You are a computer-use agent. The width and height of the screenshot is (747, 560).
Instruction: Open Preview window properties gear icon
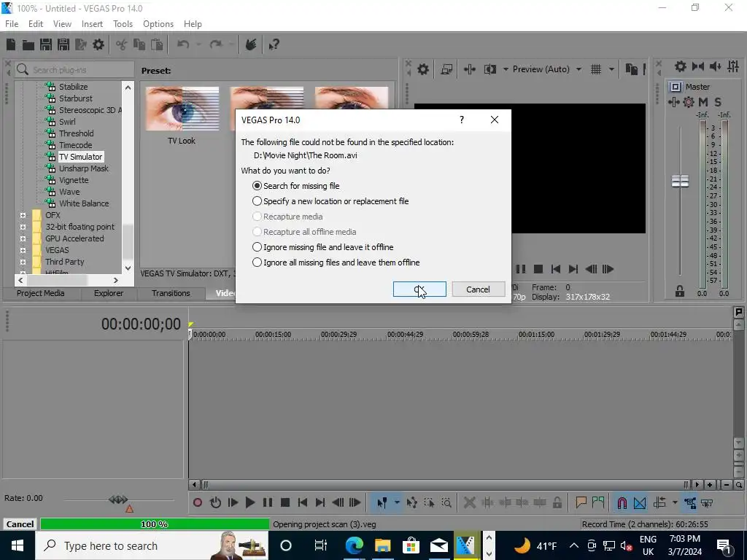coord(423,69)
